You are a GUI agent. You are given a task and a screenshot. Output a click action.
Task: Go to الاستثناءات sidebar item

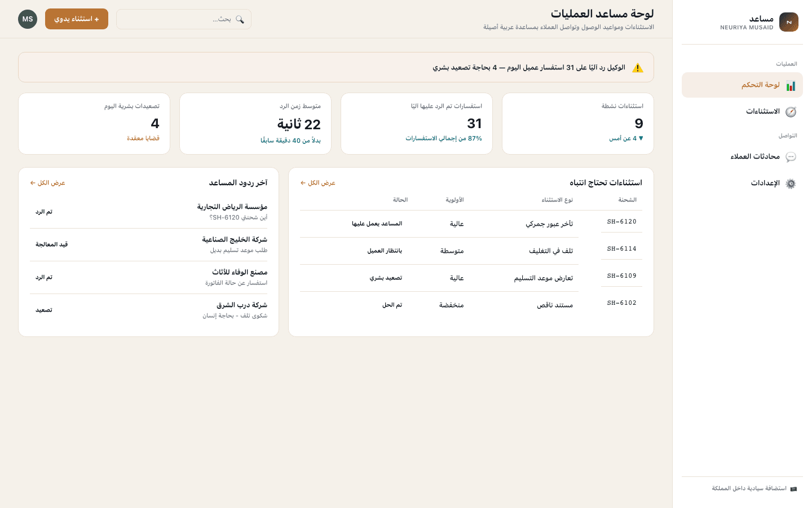point(742,112)
